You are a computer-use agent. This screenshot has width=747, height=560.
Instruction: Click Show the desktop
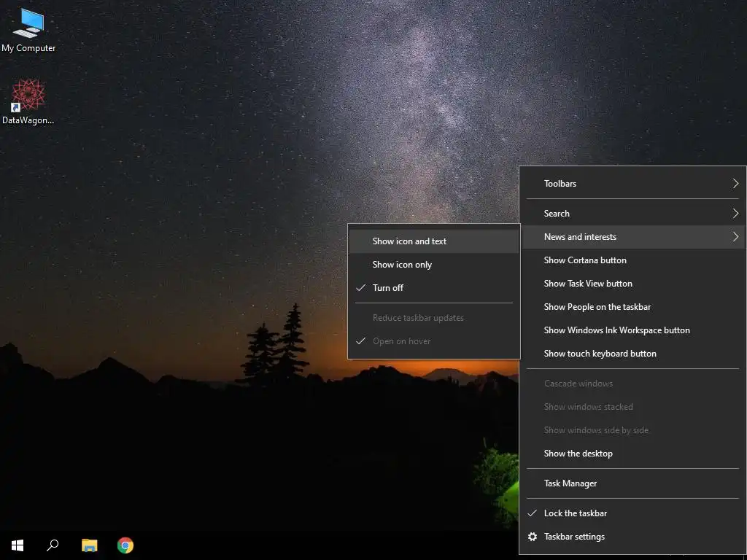tap(632, 454)
